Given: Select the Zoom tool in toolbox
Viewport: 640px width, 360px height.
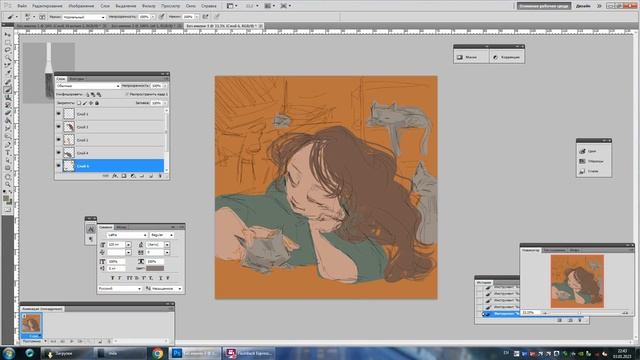Looking at the screenshot, I should [7, 184].
